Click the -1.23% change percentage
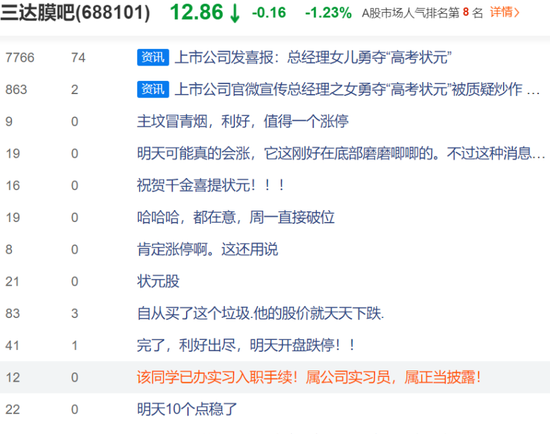Viewport: 550px width, 434px height. [x=328, y=13]
